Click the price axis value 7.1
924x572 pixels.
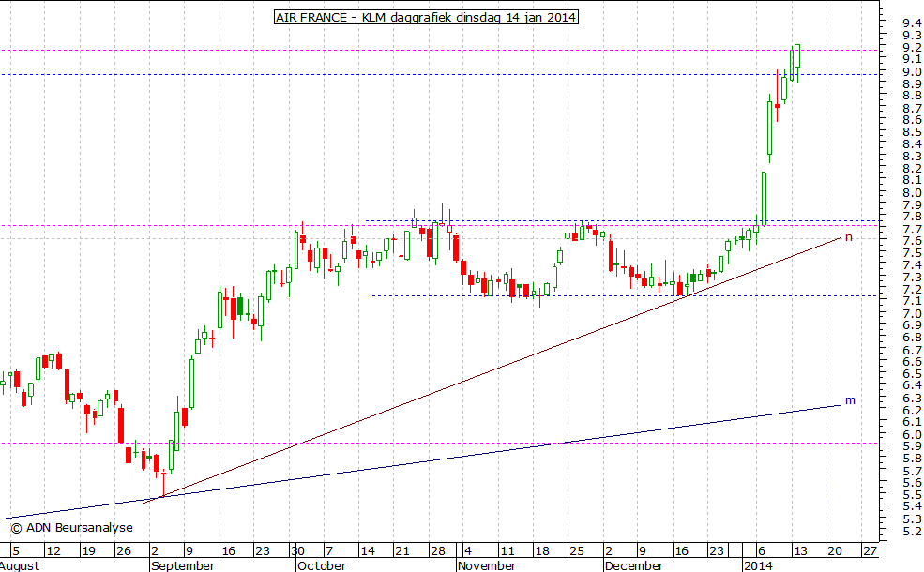(x=911, y=302)
